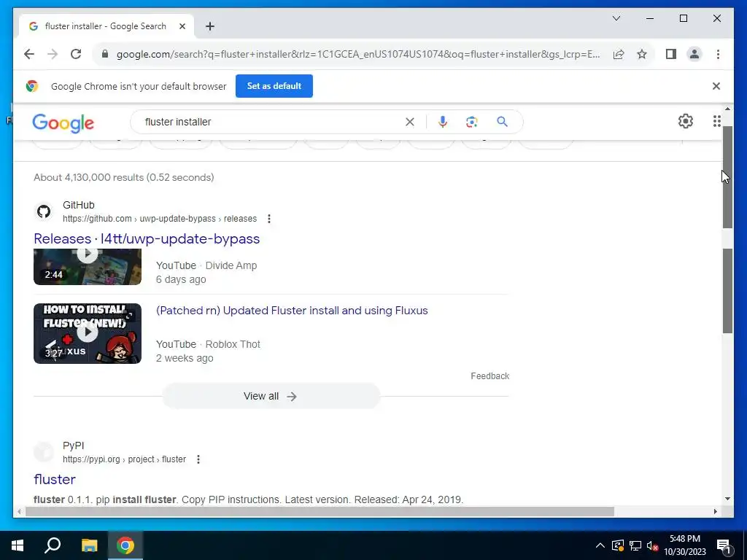Click the search box containing fluster installer
This screenshot has height=560, width=747.
coord(271,122)
